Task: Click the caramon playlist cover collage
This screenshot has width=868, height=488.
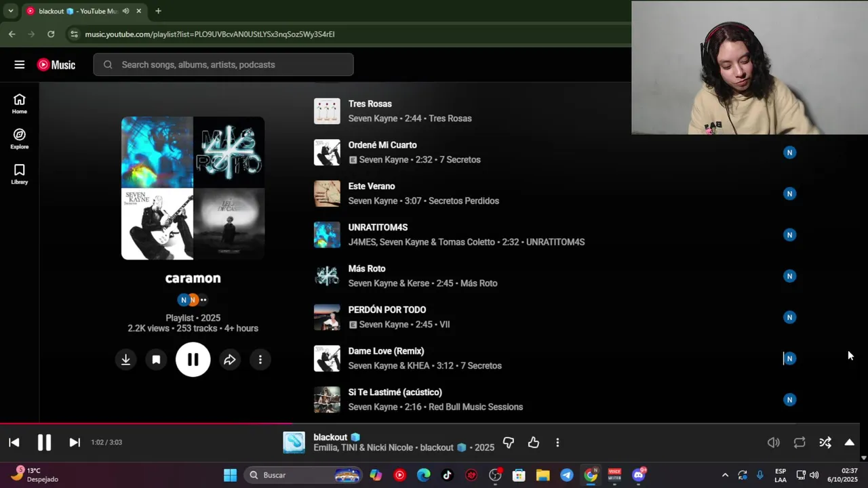Action: pos(193,188)
